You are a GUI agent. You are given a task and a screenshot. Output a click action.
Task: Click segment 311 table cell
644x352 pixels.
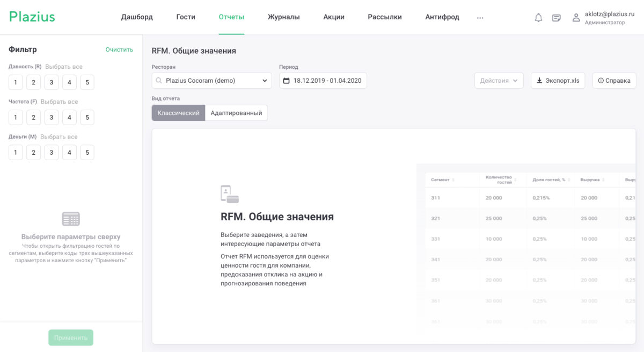(x=436, y=198)
